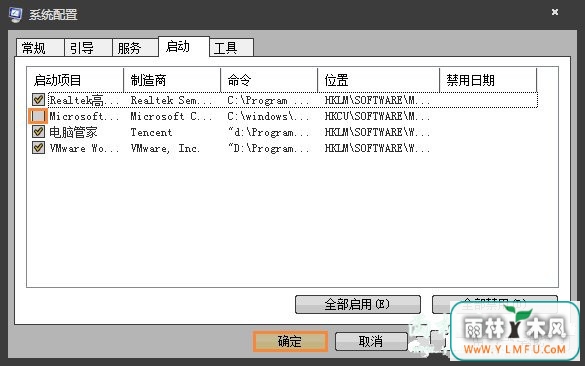Close the 系统配置 window
Image resolution: width=585 pixels, height=366 pixels.
[x=555, y=12]
